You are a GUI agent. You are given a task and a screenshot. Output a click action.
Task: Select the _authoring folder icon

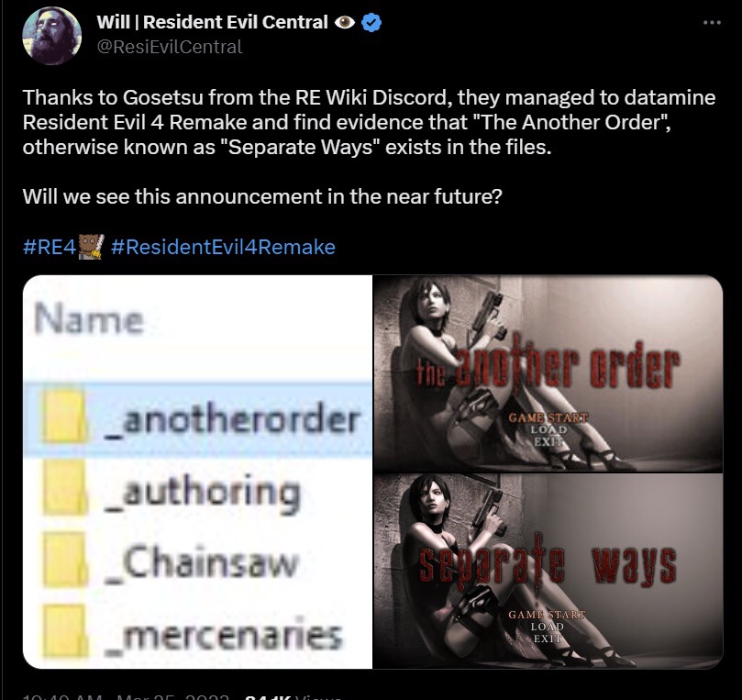64,489
